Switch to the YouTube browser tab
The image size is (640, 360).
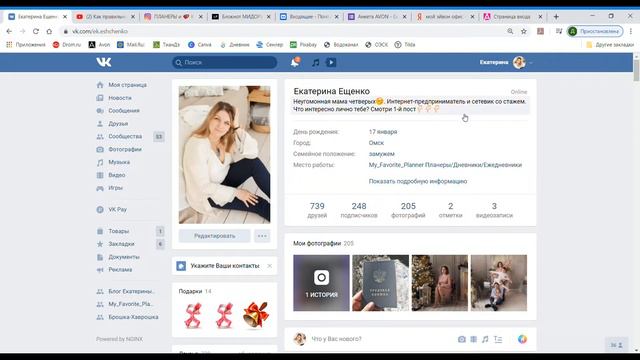(x=105, y=17)
